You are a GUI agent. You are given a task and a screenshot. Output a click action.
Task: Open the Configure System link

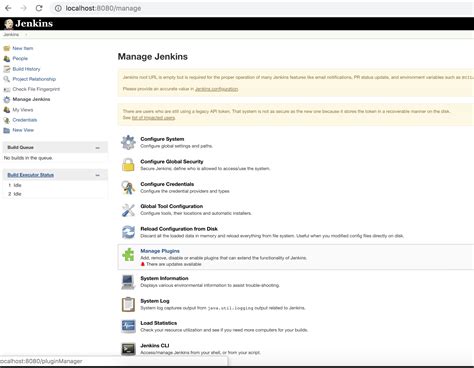pyautogui.click(x=162, y=139)
